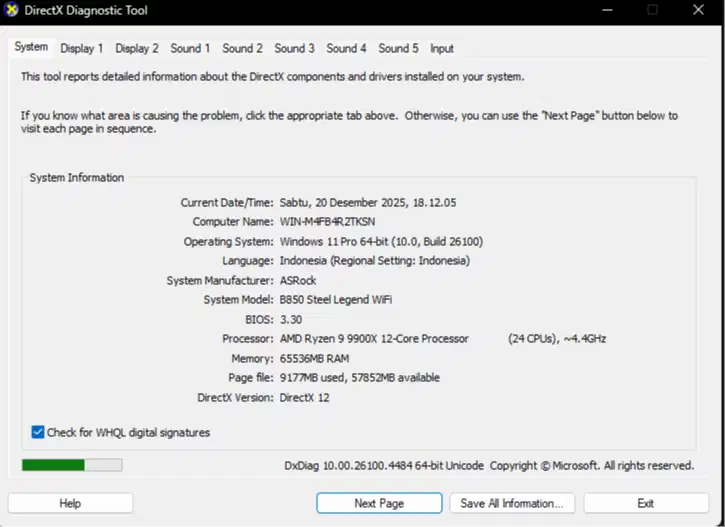The height and width of the screenshot is (527, 725).
Task: Open the Display 2 tab
Action: point(137,49)
